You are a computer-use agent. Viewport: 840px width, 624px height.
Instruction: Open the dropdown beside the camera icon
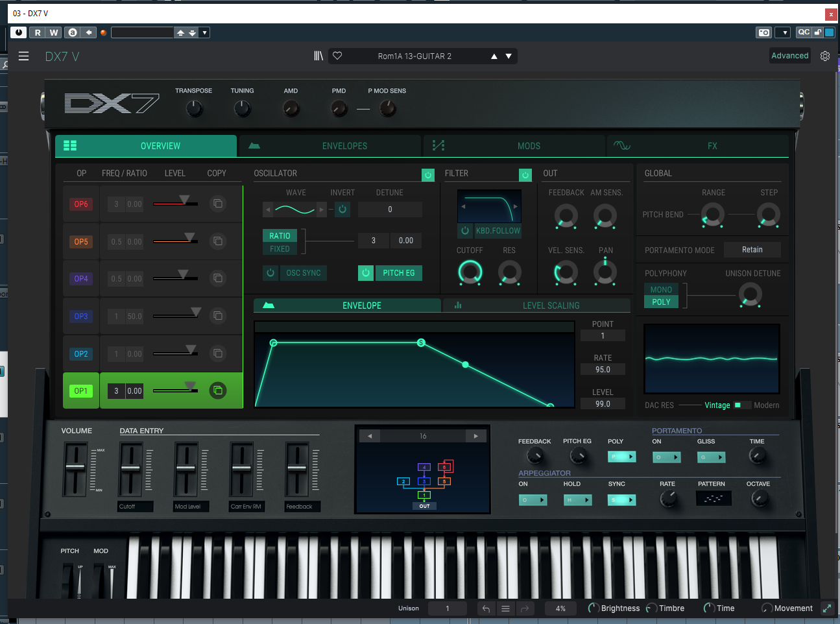click(784, 32)
